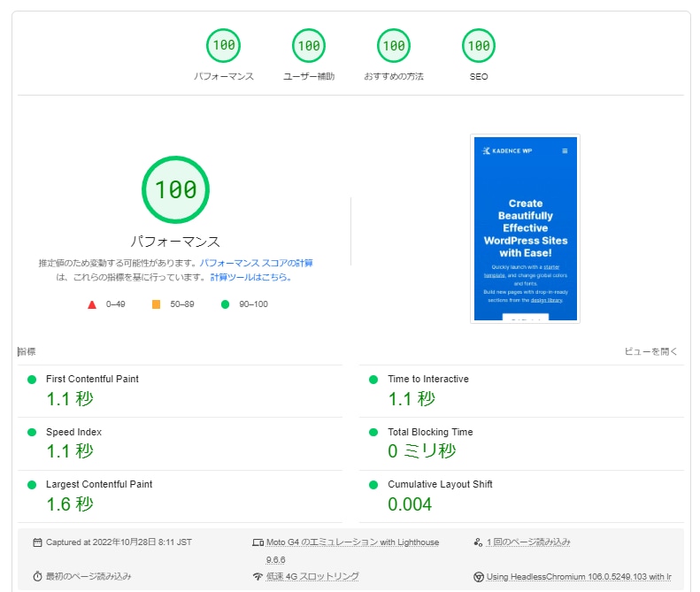
Task: Expand the metrics view (ビューを開く)
Action: click(x=651, y=352)
